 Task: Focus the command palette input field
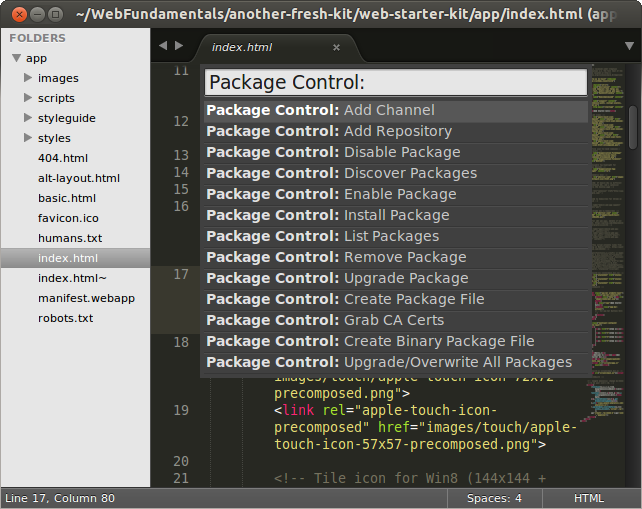395,82
